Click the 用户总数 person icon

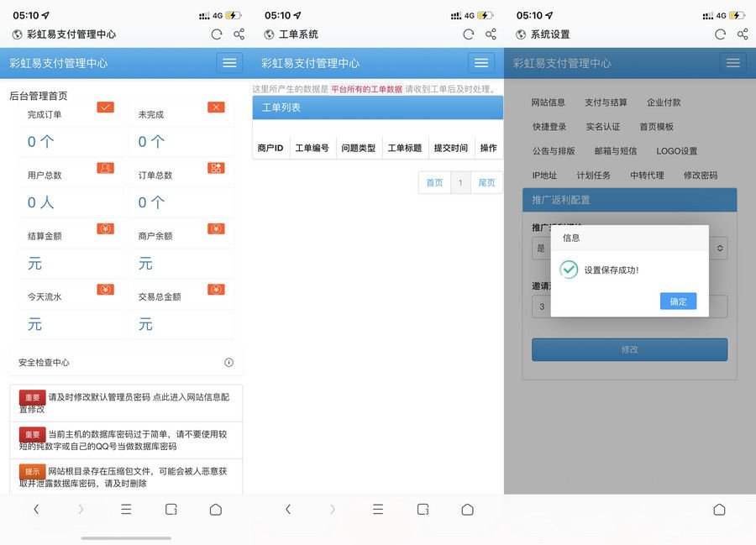[106, 168]
